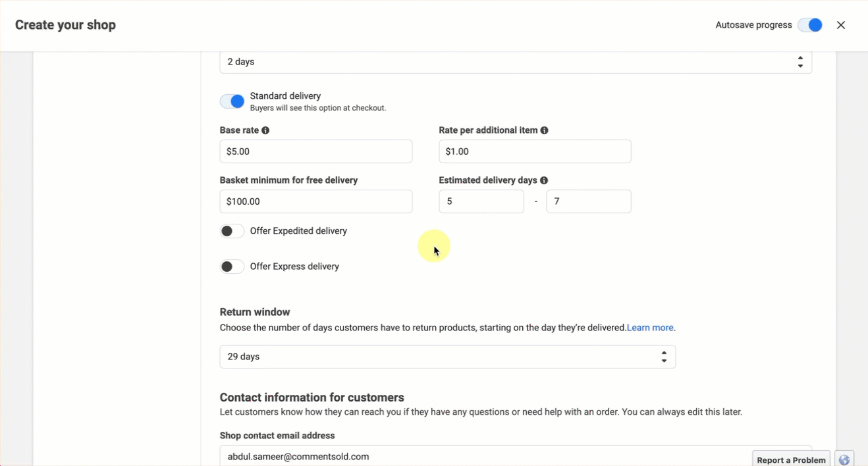Viewport: 868px width, 466px height.
Task: Open the 2 days dropdown
Action: tap(515, 62)
